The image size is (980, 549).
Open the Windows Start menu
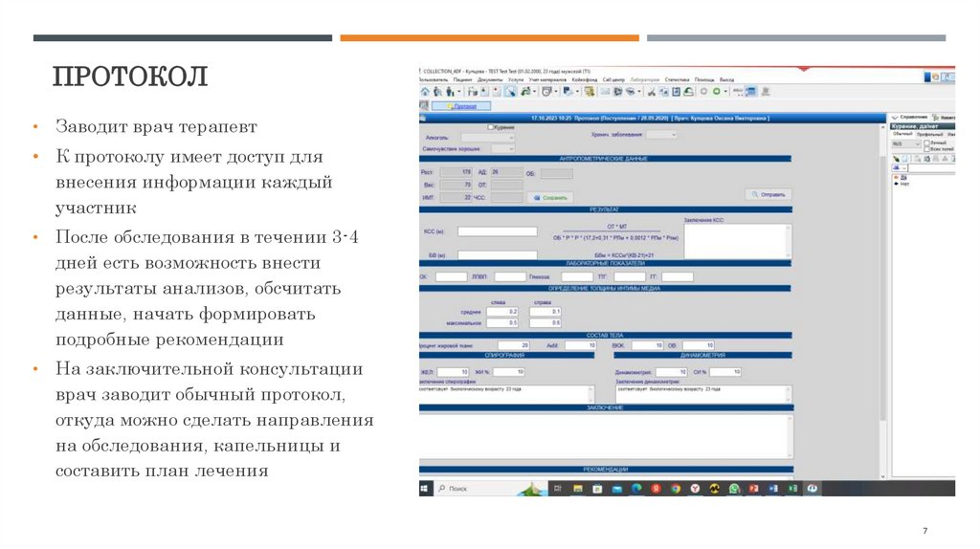click(424, 489)
